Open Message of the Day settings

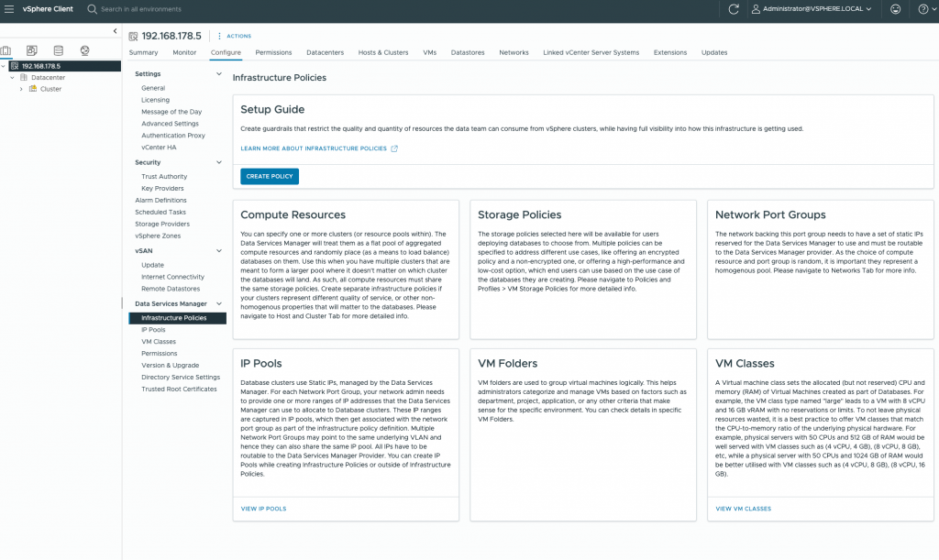click(x=171, y=112)
